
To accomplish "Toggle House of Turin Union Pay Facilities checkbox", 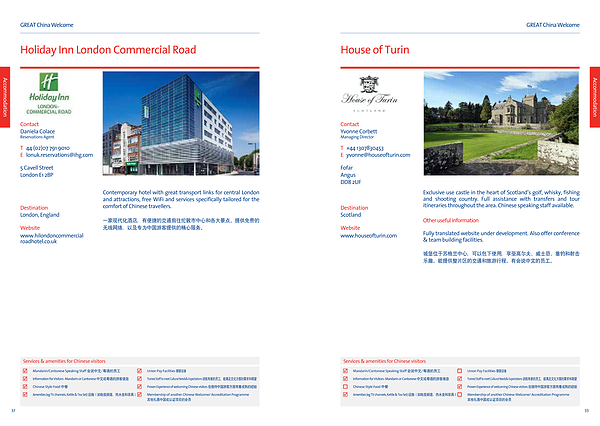I will 460,371.
